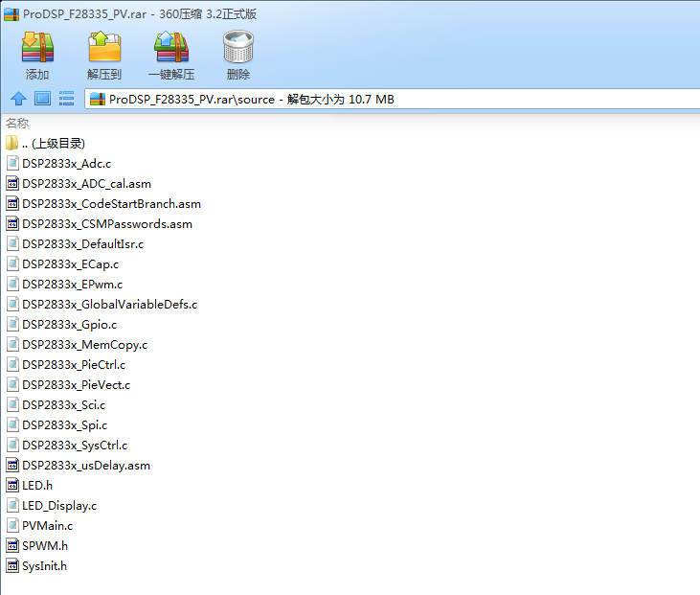Click the file icon beside DSP2833x_SysCtrl.c
The image size is (700, 595).
click(12, 445)
